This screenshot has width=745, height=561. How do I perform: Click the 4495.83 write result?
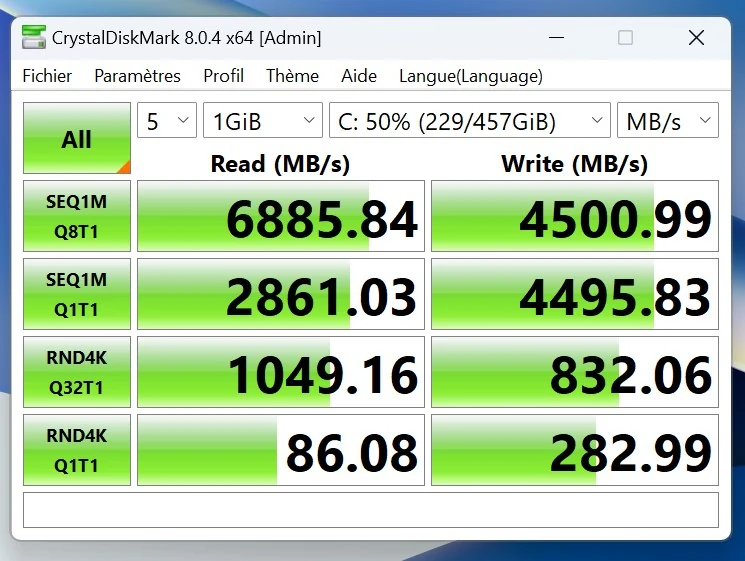[x=575, y=294]
